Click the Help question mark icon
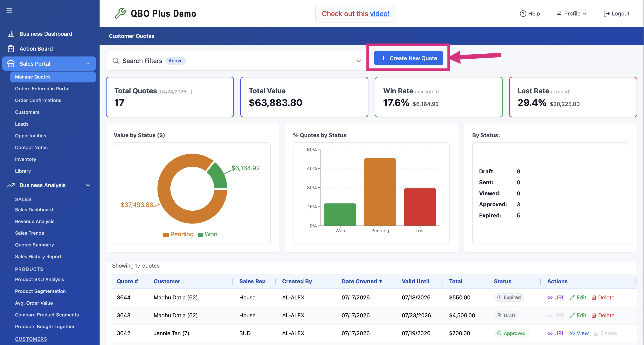Screen dimensions: 644x345 pos(523,14)
